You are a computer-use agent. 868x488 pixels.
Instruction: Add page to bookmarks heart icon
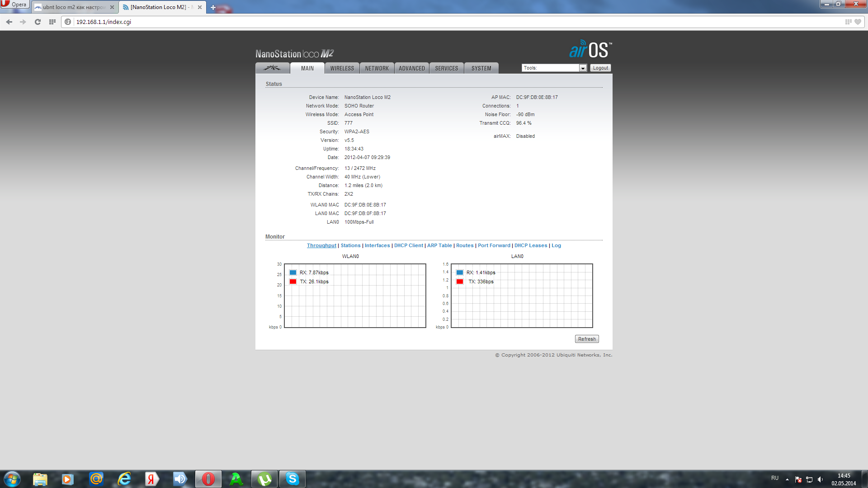(x=858, y=22)
